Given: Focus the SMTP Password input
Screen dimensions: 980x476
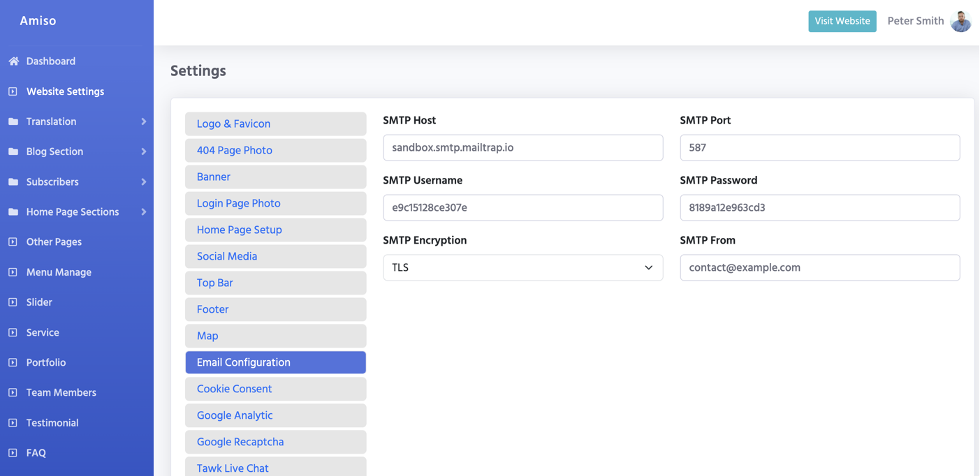Looking at the screenshot, I should 819,208.
